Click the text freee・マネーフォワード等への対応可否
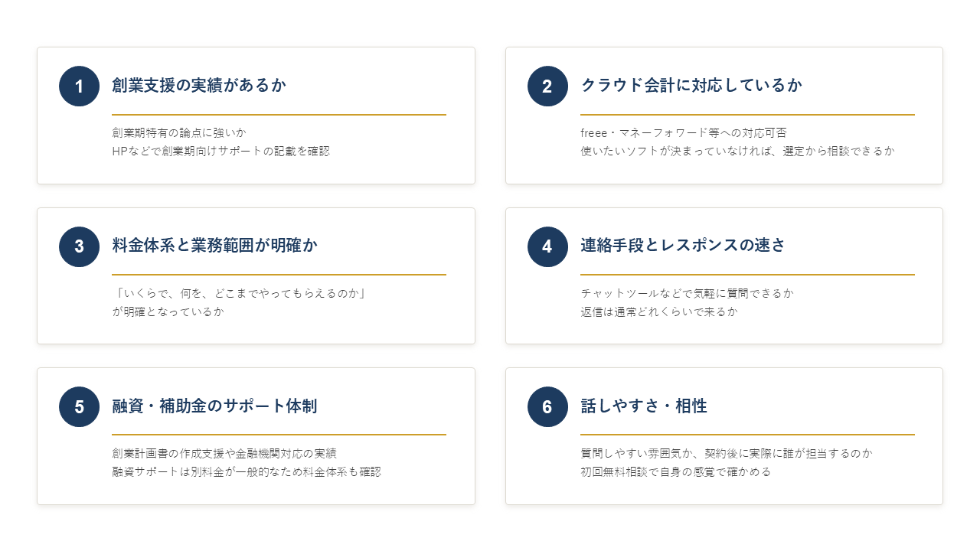This screenshot has width=980, height=551. 684,132
